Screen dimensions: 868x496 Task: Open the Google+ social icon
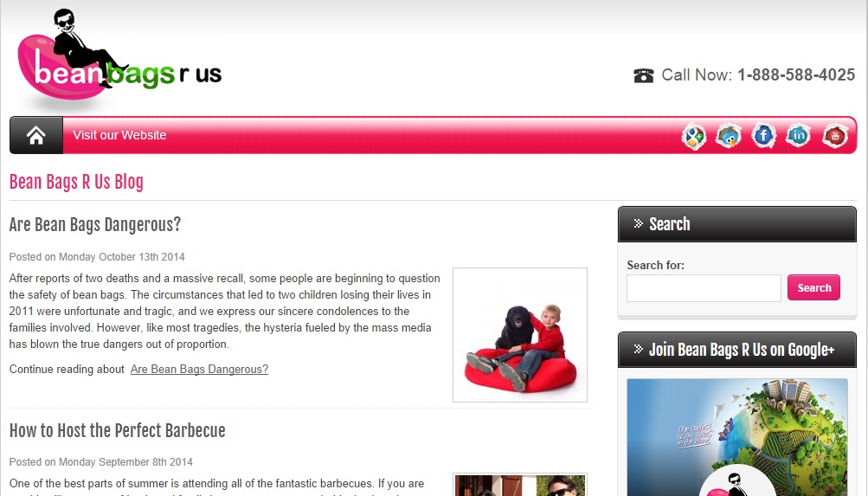tap(694, 136)
